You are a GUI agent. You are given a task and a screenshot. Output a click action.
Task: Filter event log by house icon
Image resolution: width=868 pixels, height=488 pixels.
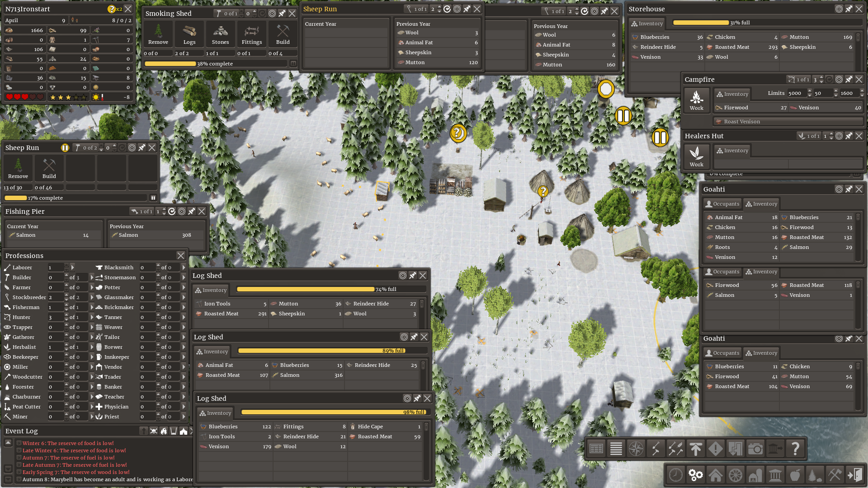[184, 431]
